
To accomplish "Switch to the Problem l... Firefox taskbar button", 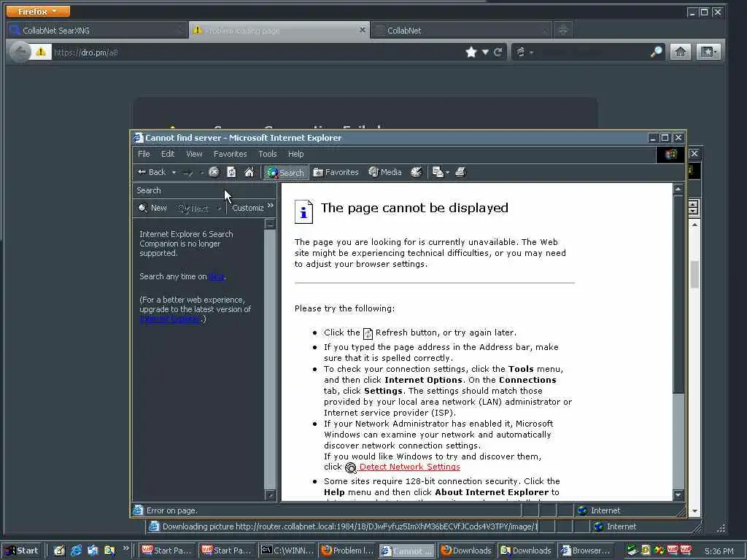I will tap(347, 551).
